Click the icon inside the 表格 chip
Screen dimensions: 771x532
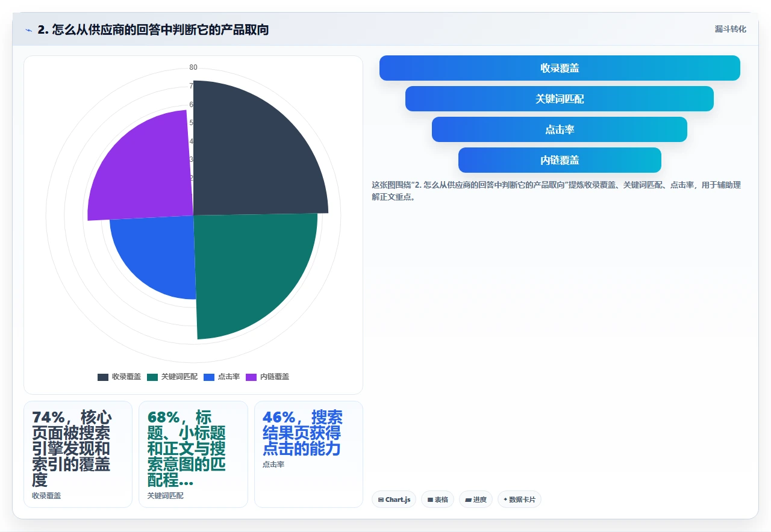[430, 500]
